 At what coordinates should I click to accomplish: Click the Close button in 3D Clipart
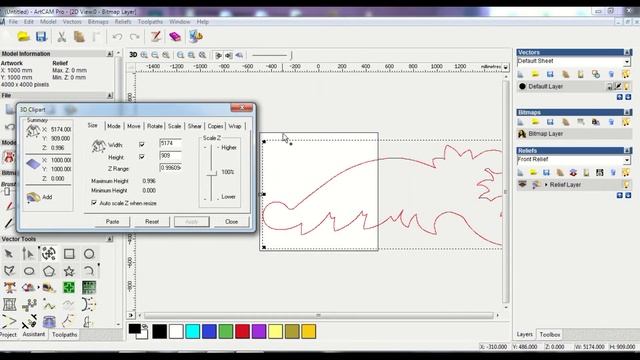[231, 222]
